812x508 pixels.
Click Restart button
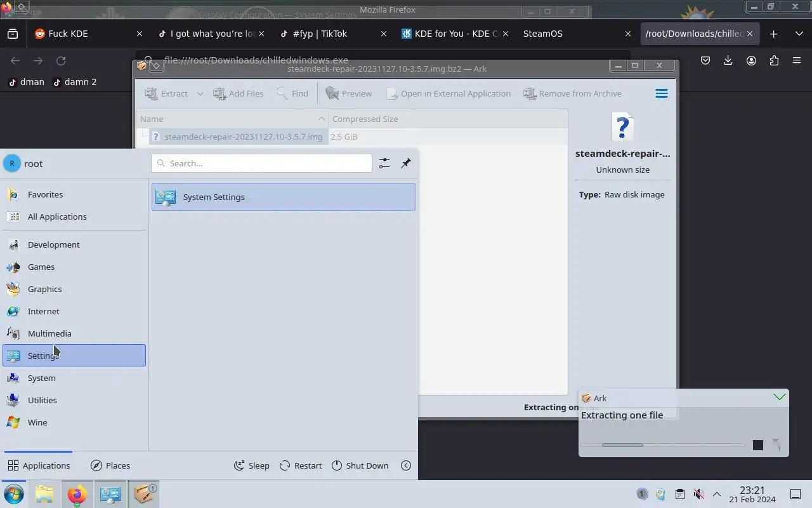pyautogui.click(x=301, y=465)
